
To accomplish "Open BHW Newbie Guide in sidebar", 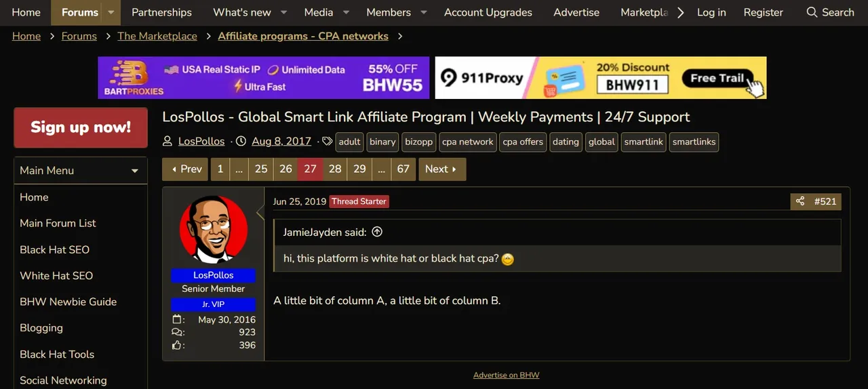I will pos(68,302).
